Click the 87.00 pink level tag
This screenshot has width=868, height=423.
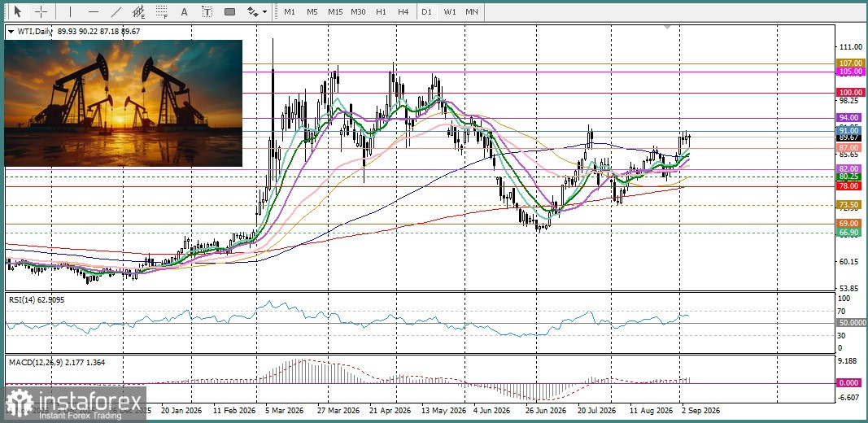tap(850, 148)
